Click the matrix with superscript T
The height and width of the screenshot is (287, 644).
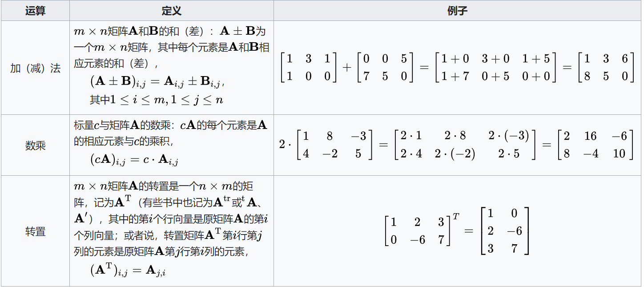[x=422, y=231]
